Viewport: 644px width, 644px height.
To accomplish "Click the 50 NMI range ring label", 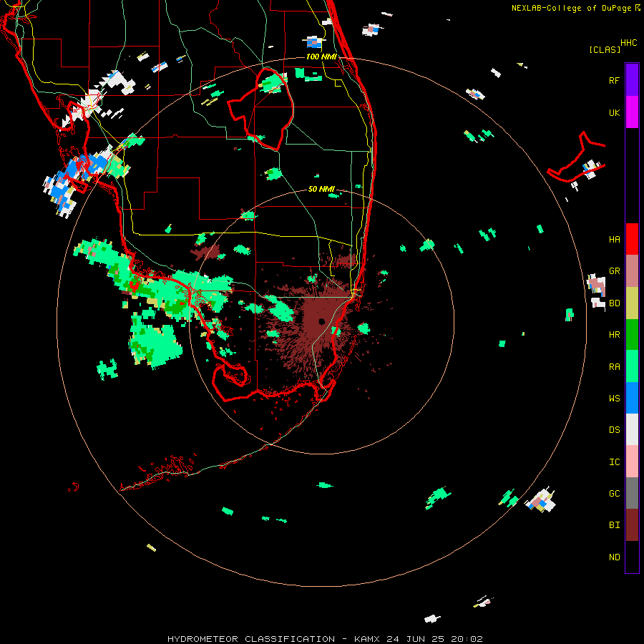I will point(321,189).
